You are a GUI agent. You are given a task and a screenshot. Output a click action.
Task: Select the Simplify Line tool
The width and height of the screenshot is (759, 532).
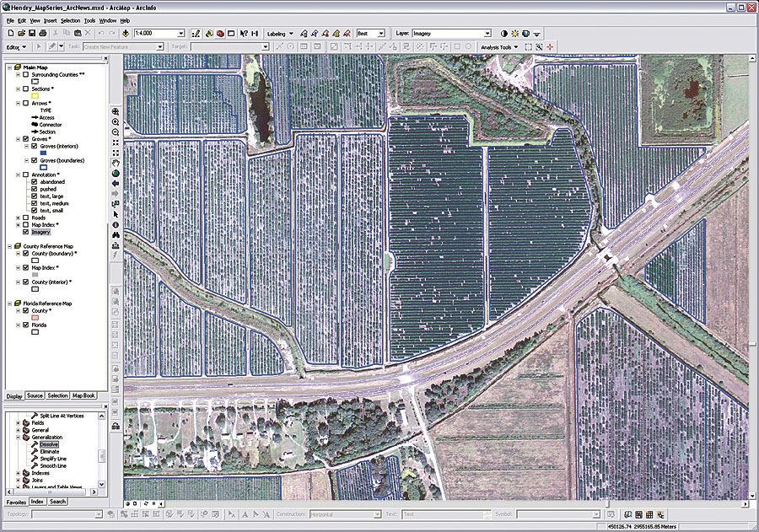tap(53, 459)
